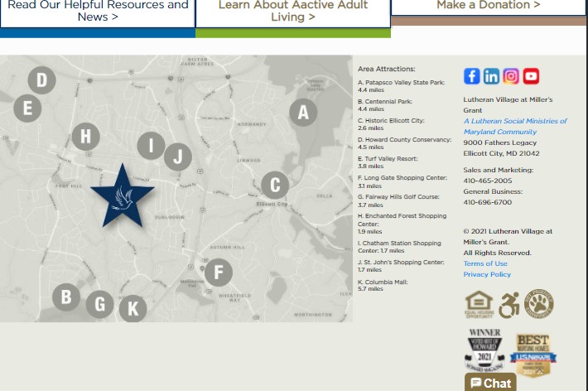
Task: Click the Make a Donation link
Action: [489, 6]
